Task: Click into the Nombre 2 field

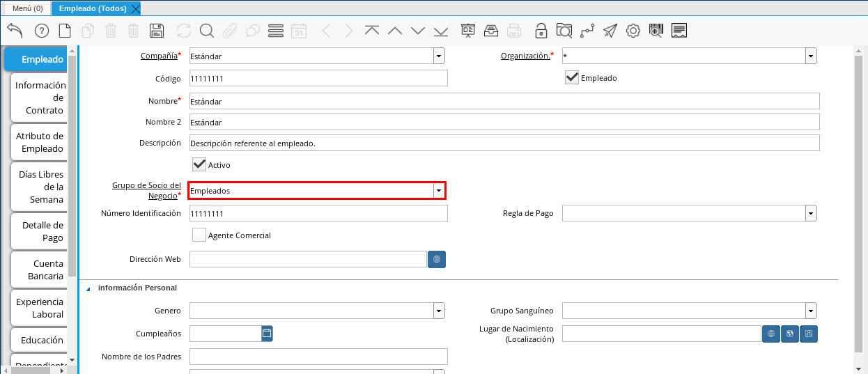Action: point(504,122)
